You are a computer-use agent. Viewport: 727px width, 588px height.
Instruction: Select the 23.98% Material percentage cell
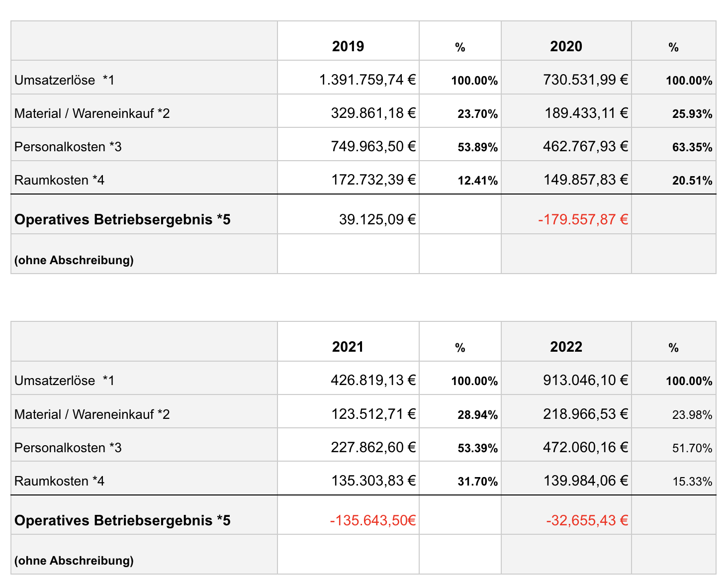pyautogui.click(x=674, y=411)
